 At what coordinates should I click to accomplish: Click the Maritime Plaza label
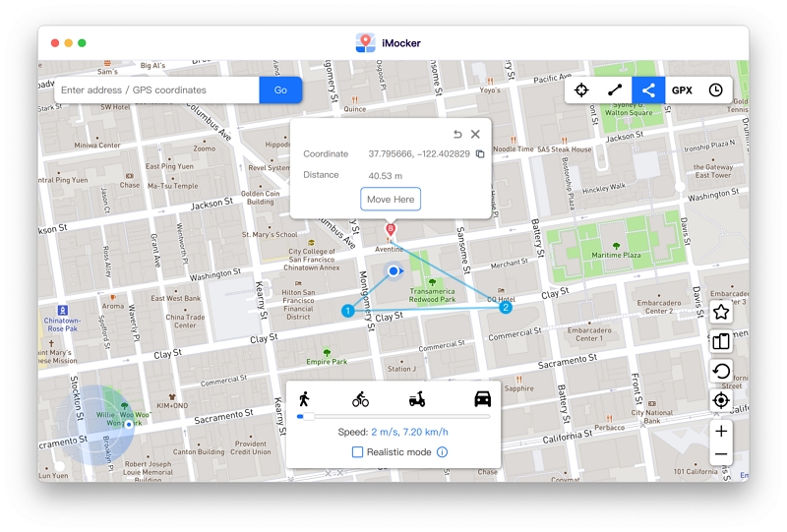click(x=616, y=255)
